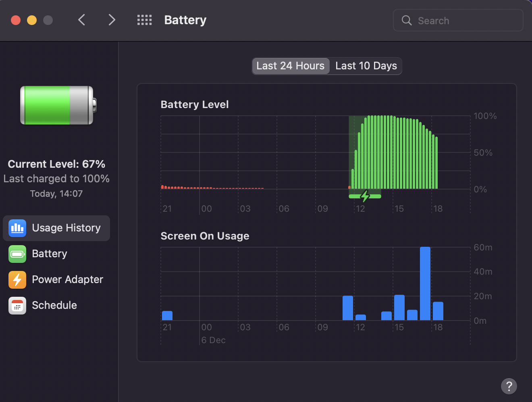Click the magnifying glass search icon

(x=407, y=21)
